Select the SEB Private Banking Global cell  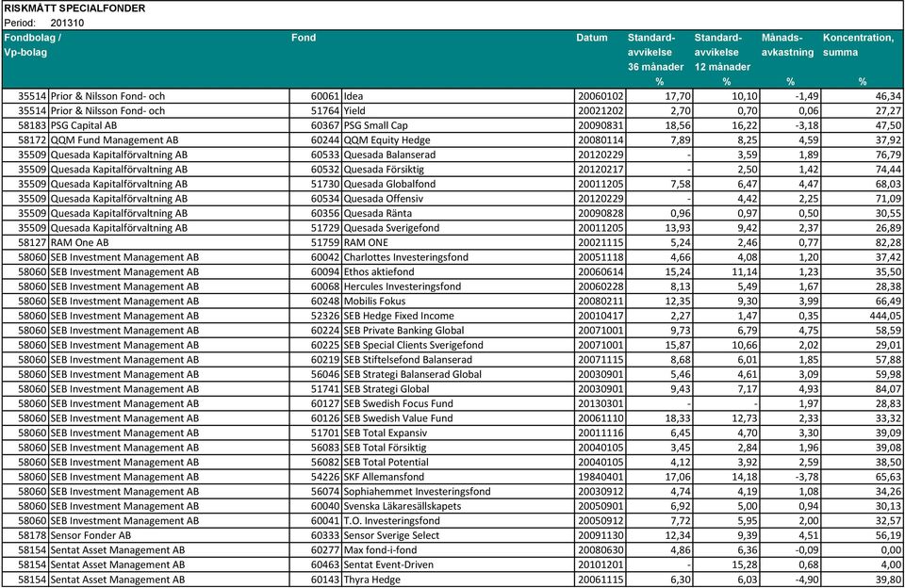(x=459, y=331)
